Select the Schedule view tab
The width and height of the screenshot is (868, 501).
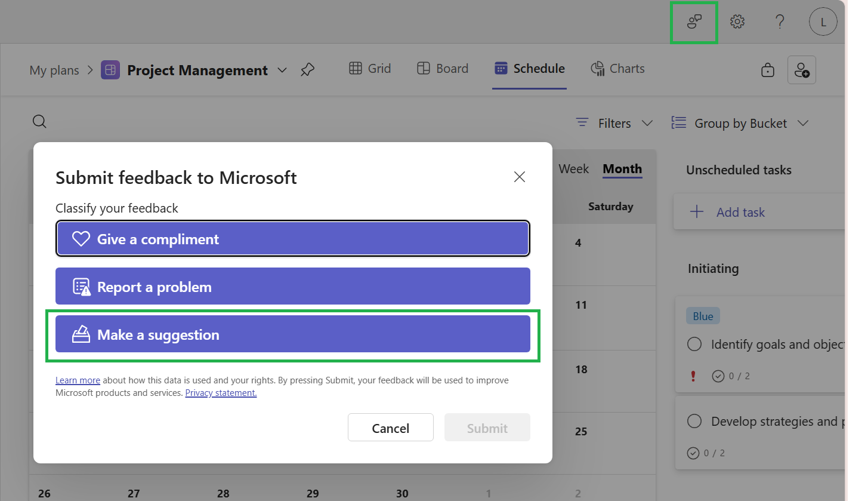click(x=530, y=69)
